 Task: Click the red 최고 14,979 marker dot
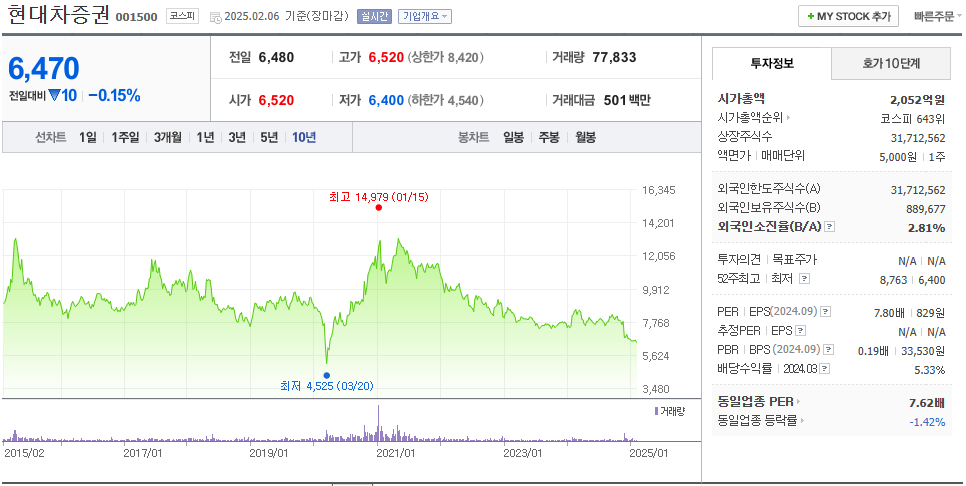point(378,208)
